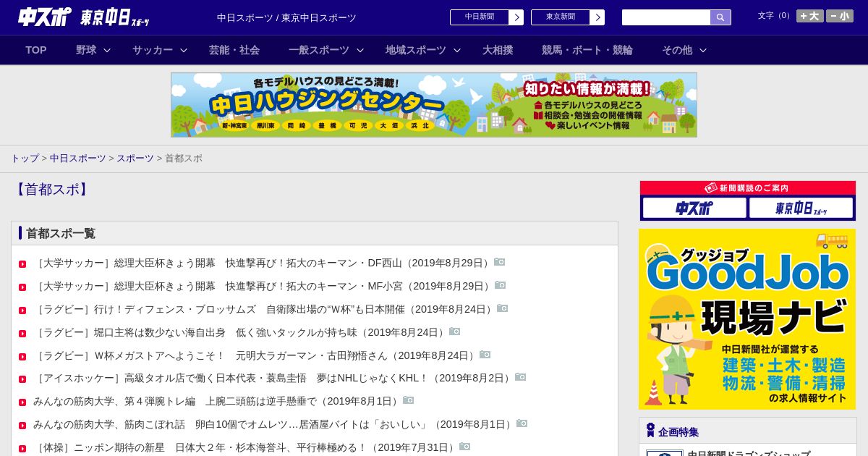Image resolution: width=868 pixels, height=456 pixels.
Task: Click the 企画特集 ribbon icon
Action: pos(650,431)
